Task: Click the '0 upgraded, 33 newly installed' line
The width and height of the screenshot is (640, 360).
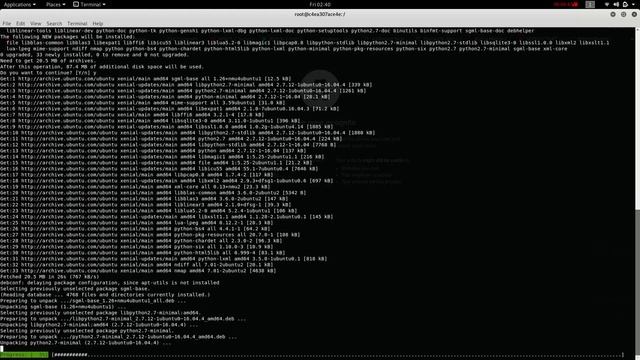Action: pyautogui.click(x=94, y=55)
